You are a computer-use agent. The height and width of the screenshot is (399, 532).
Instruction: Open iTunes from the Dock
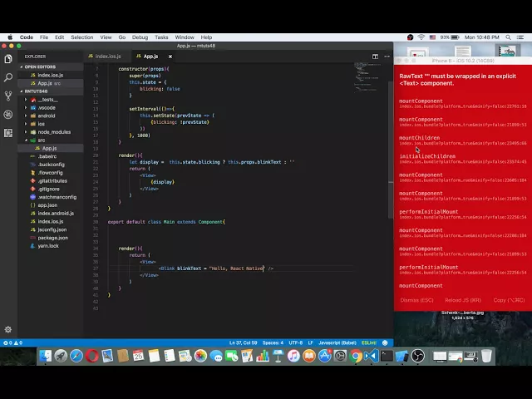point(293,356)
